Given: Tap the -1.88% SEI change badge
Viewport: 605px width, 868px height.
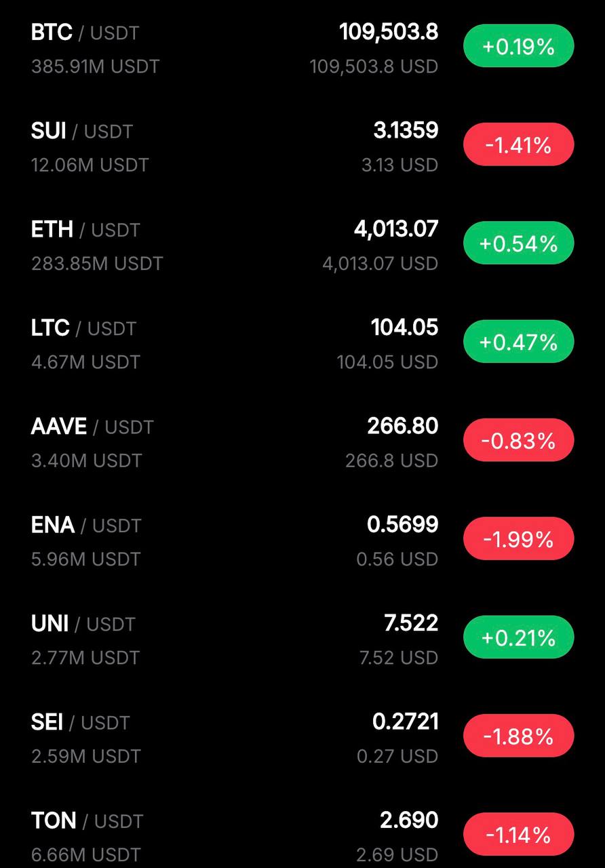Looking at the screenshot, I should pos(519,736).
